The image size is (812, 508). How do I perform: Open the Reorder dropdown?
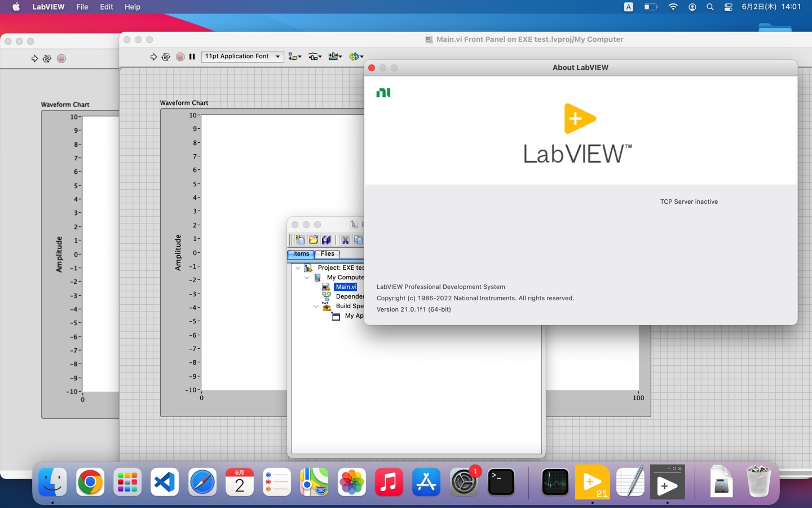click(x=356, y=56)
